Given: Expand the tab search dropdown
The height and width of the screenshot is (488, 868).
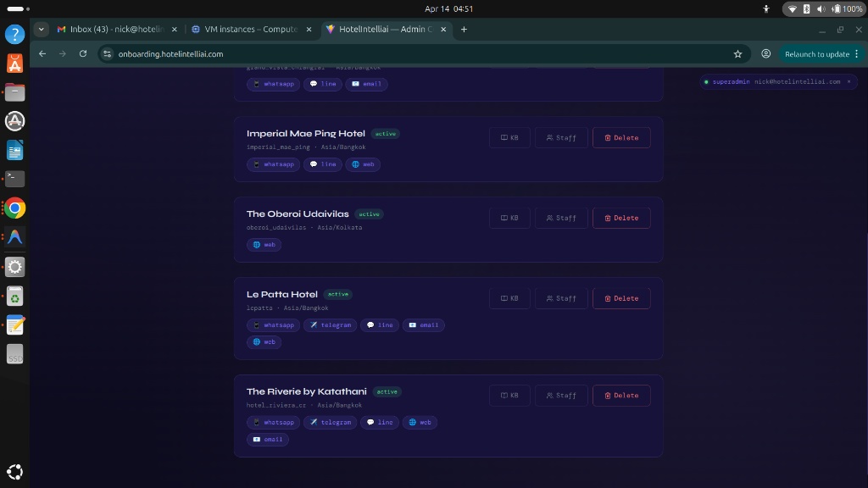Looking at the screenshot, I should point(41,29).
